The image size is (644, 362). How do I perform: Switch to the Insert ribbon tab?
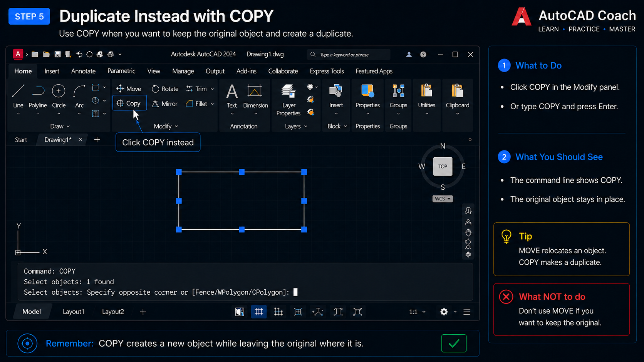pyautogui.click(x=52, y=71)
